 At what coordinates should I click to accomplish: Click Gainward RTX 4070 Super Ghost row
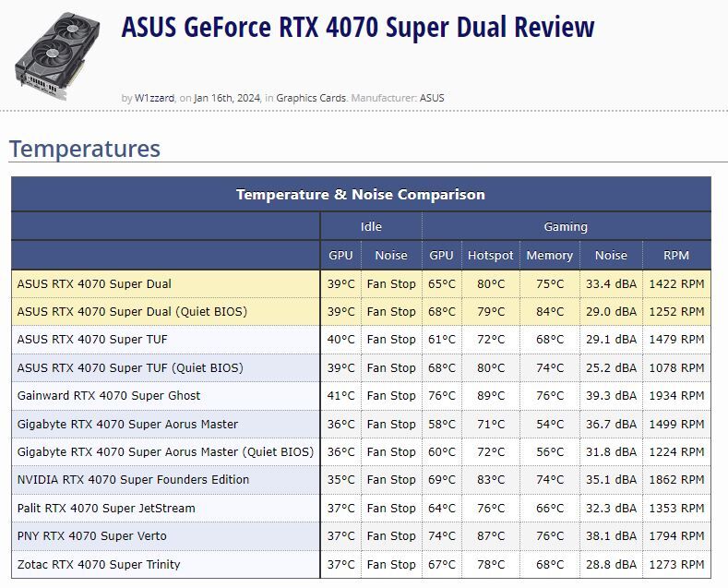click(x=108, y=396)
